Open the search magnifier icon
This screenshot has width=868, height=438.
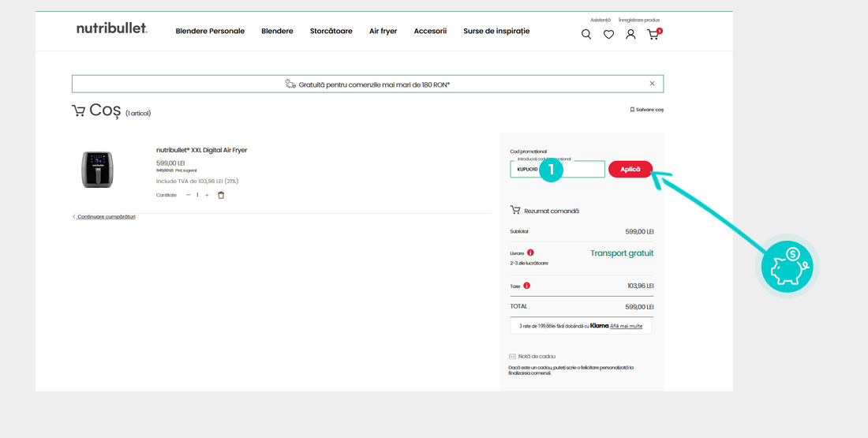tap(586, 35)
